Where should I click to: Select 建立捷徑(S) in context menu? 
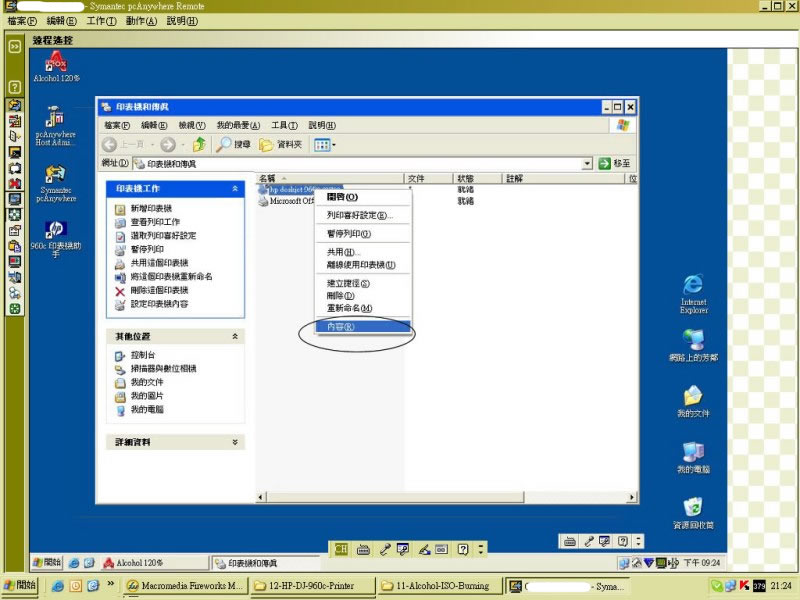pos(363,283)
